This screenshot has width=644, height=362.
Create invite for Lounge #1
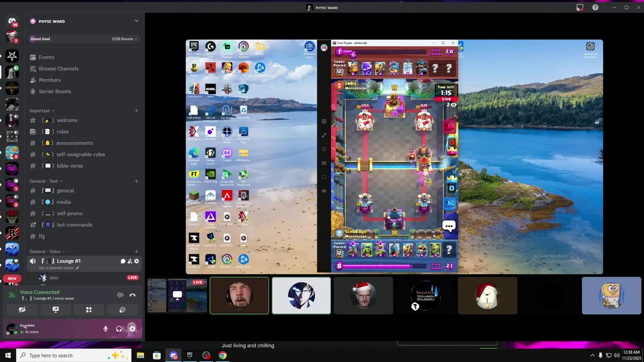click(130, 261)
